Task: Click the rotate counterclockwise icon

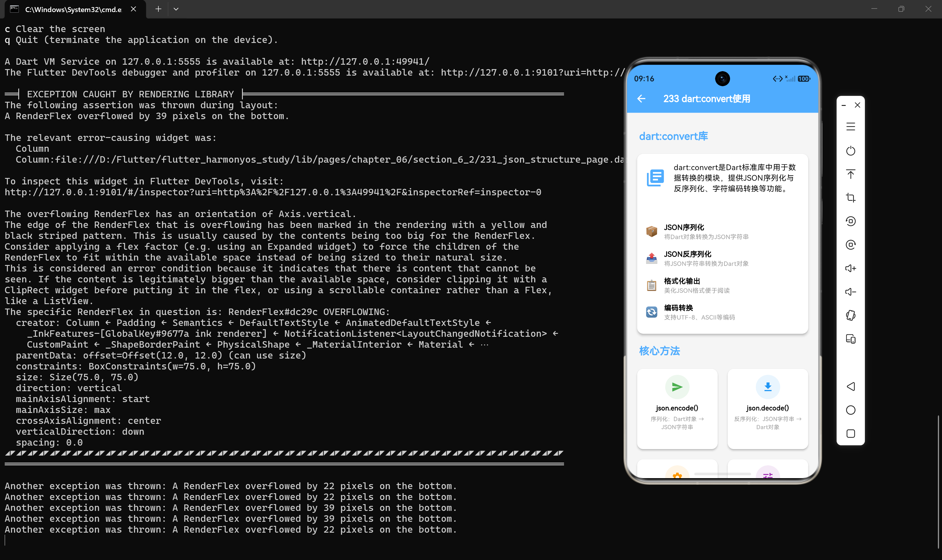Action: [850, 221]
